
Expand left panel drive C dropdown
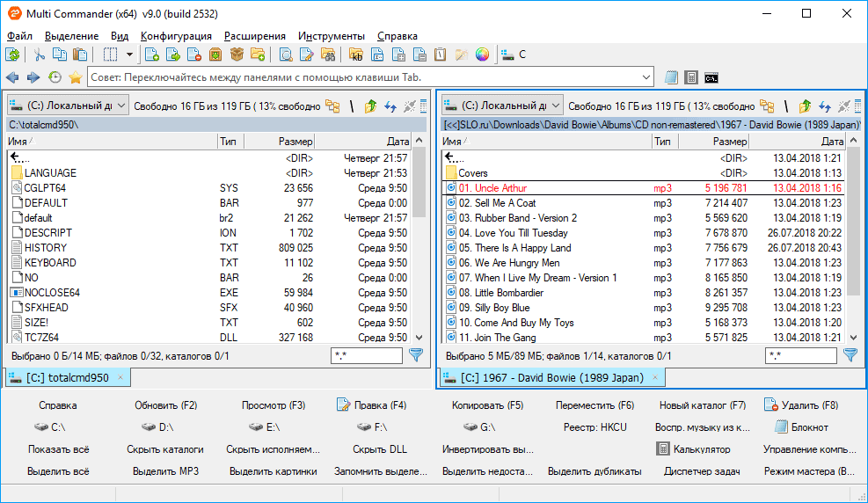point(121,106)
